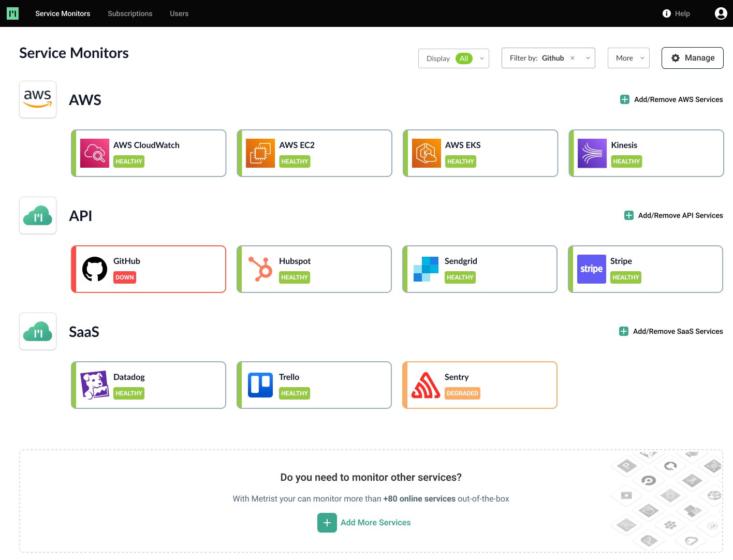Click the Sentry logo icon
The width and height of the screenshot is (733, 560).
pos(426,385)
